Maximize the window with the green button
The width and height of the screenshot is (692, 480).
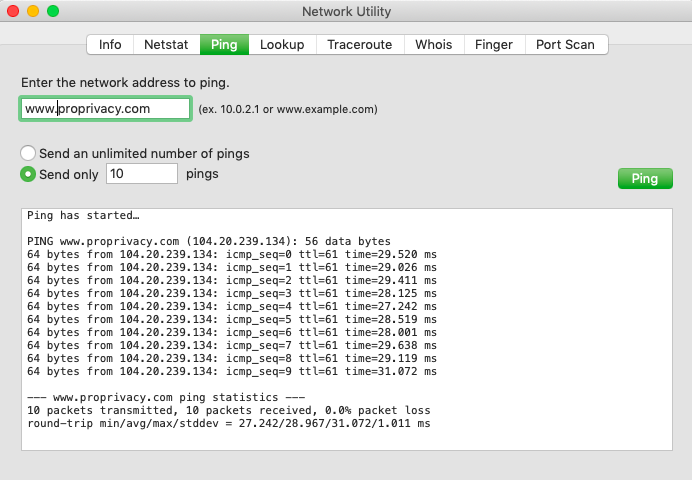(53, 11)
